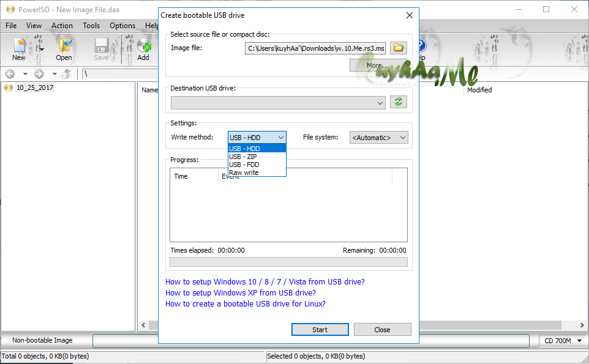
Task: Open the Options menu
Action: [122, 26]
